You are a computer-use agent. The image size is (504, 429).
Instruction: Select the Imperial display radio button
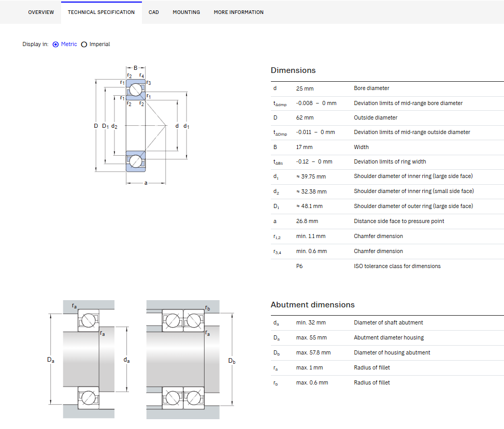[x=84, y=45]
